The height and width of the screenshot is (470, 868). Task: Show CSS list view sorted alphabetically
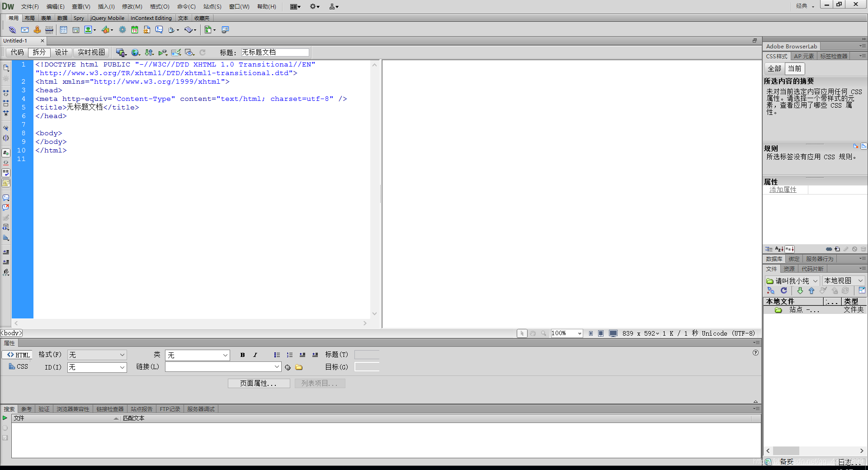[x=779, y=249]
